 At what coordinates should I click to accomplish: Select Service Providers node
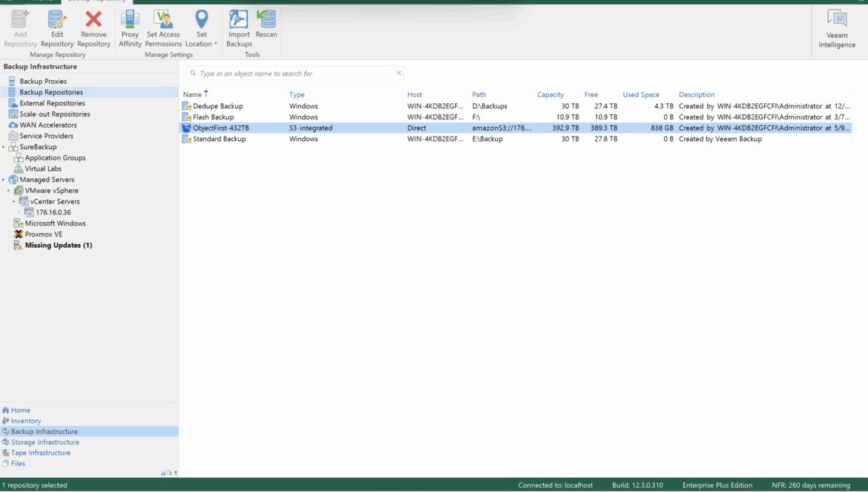coord(46,136)
